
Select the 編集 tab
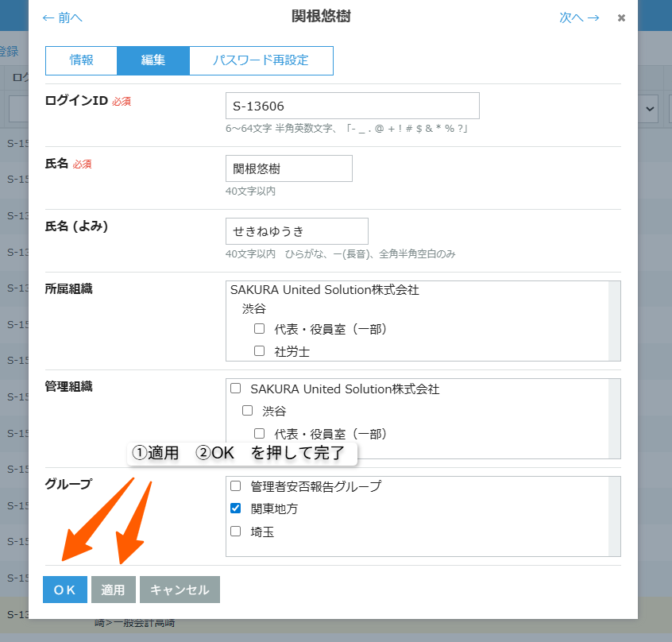click(x=153, y=60)
